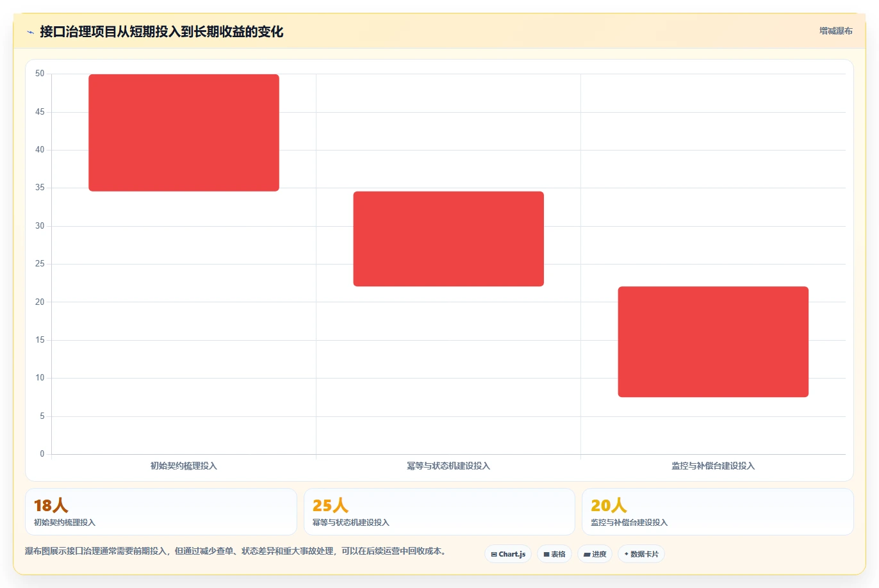Click the red bar for 初始契约梳理投入

click(x=184, y=133)
